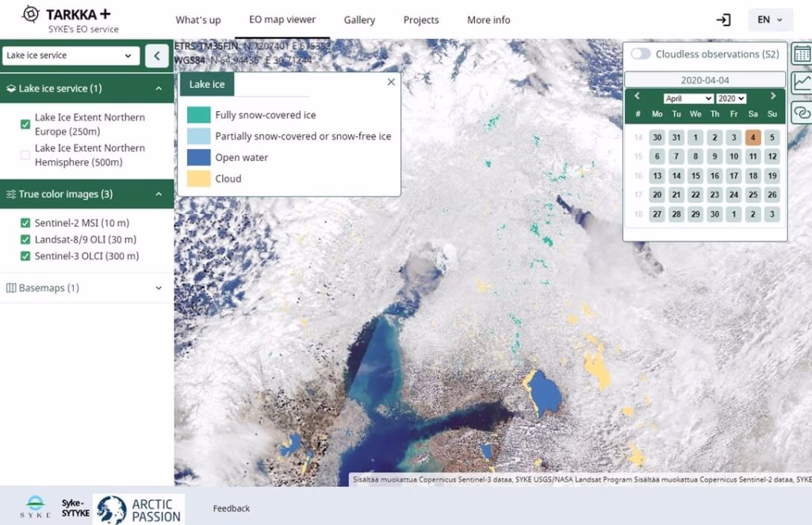Check Lake Ice Extent Northern Hemisphere (500m)

click(x=25, y=155)
